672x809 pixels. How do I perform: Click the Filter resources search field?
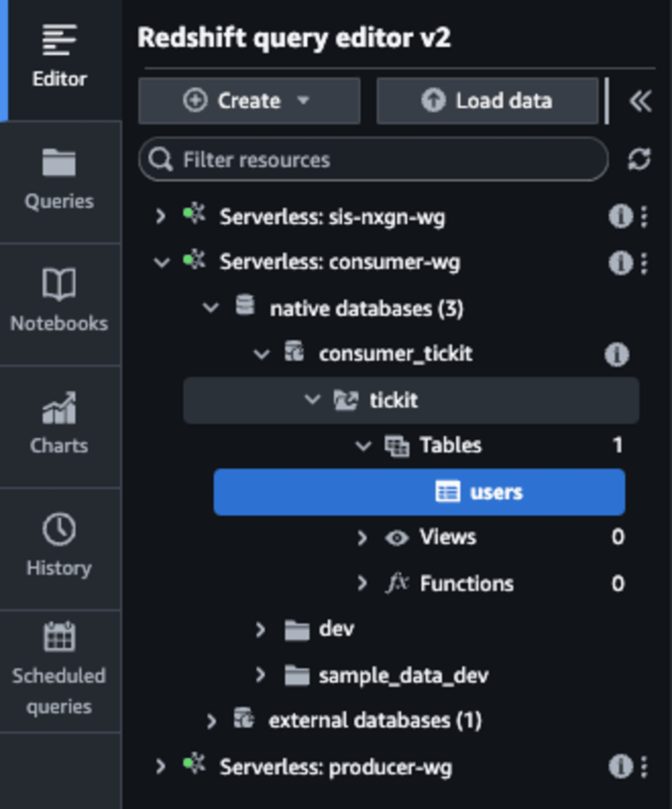pyautogui.click(x=373, y=159)
